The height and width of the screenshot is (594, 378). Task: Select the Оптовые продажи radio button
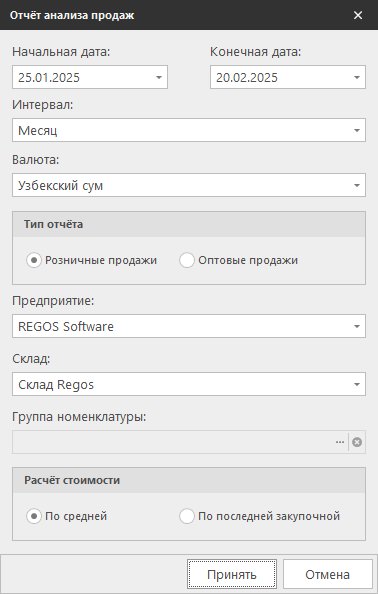pos(187,261)
